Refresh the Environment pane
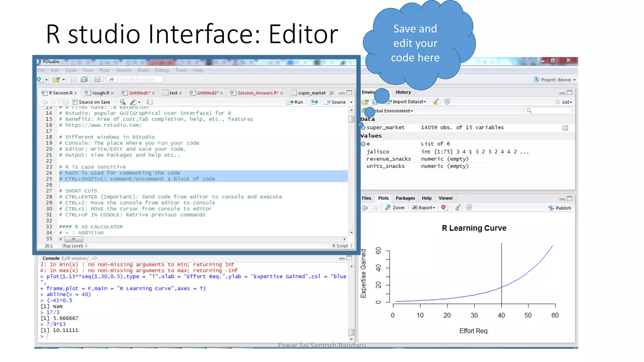 coord(447,101)
